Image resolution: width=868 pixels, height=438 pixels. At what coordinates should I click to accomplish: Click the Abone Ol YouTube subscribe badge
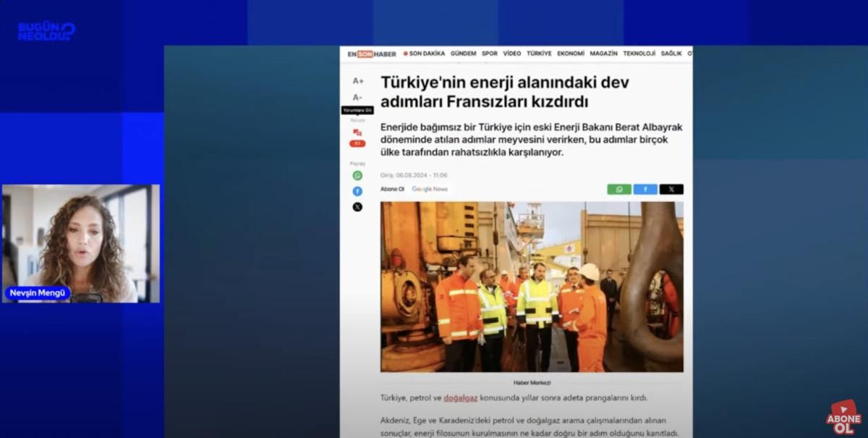844,418
